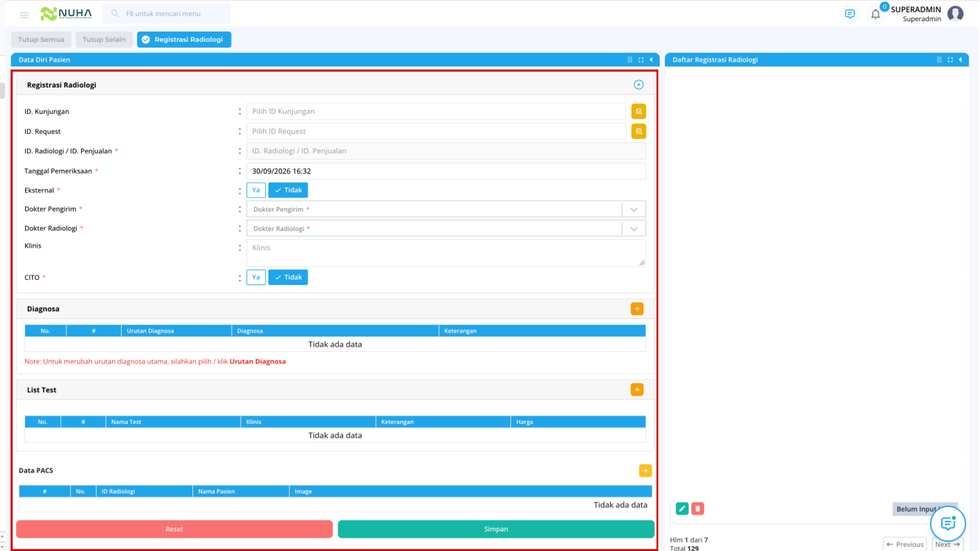
Task: Click the Tutup Semua tab button
Action: tap(41, 39)
